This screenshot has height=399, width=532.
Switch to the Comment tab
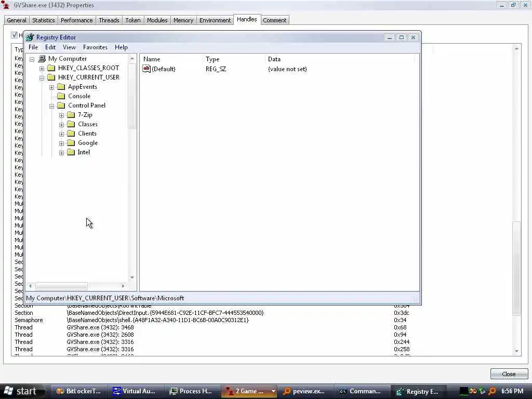point(274,20)
